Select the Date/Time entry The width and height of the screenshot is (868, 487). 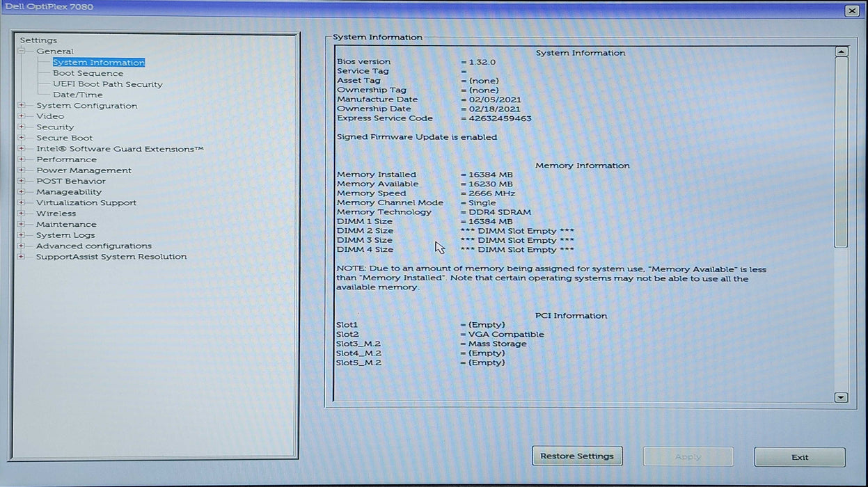point(77,95)
